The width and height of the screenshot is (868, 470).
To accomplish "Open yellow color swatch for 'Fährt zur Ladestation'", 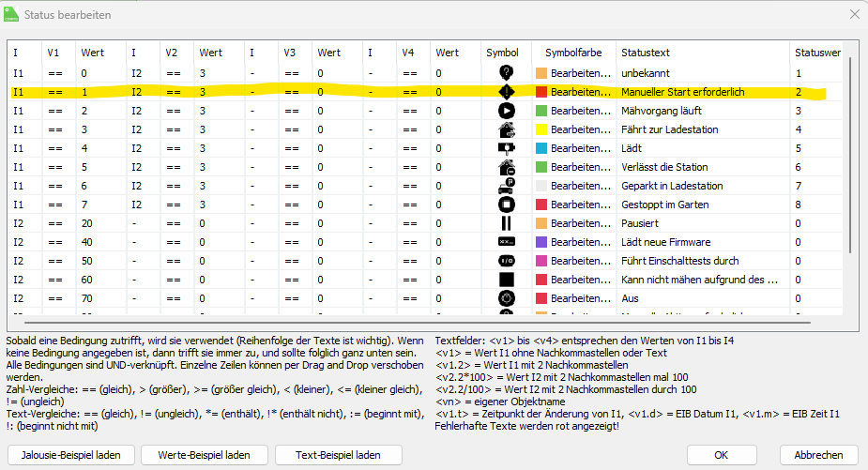I will pos(541,129).
